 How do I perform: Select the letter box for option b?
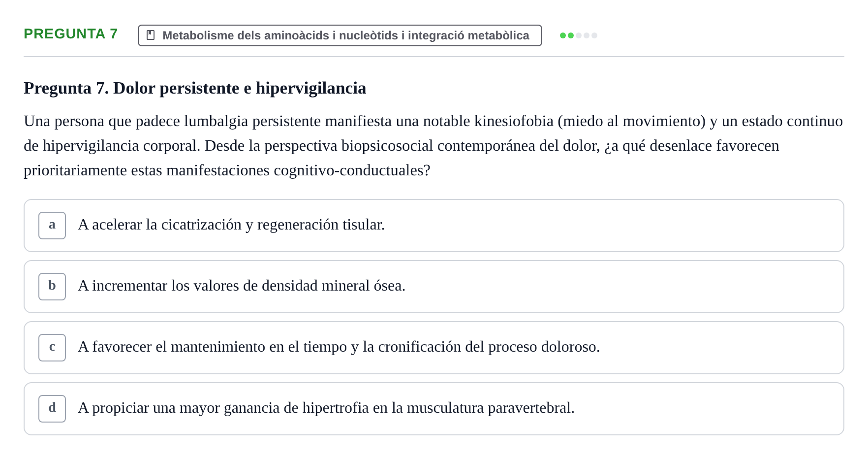[52, 287]
